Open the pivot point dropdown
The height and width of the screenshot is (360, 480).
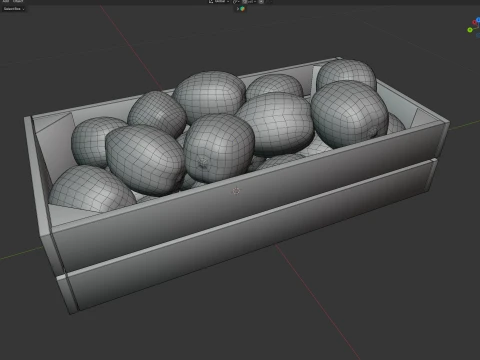[236, 2]
